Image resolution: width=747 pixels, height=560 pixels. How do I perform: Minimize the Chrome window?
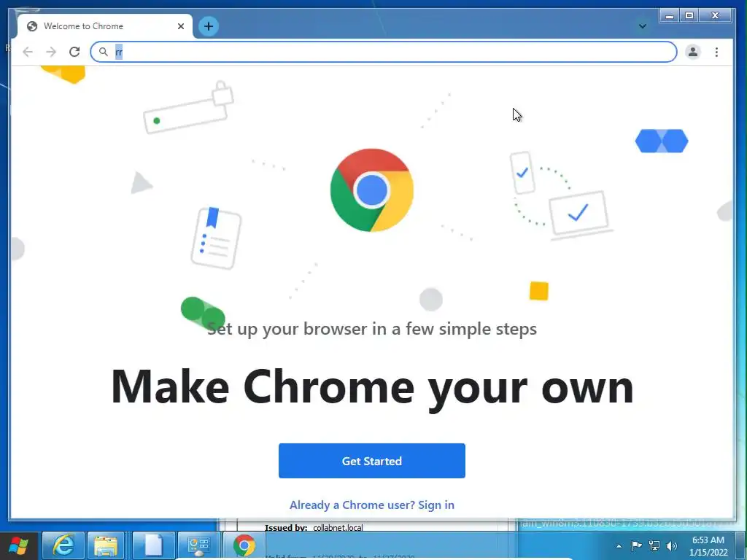click(x=670, y=16)
